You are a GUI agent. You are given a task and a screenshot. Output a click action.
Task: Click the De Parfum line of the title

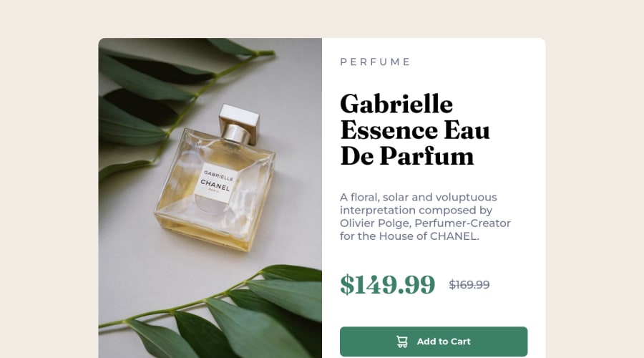pos(407,156)
